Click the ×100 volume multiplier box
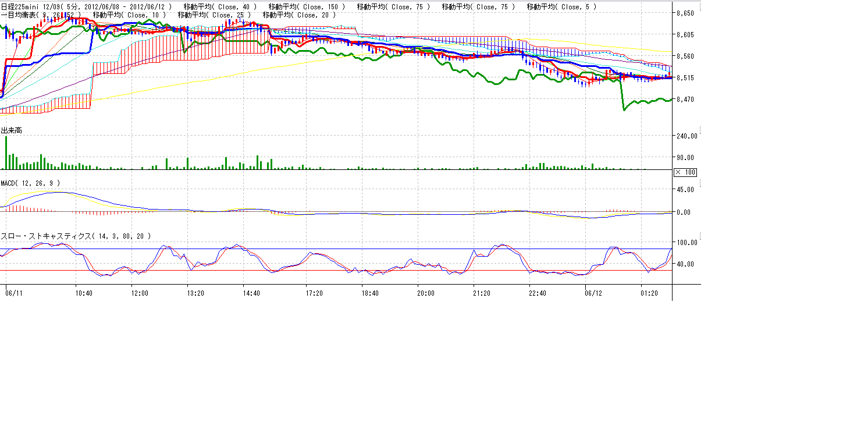Screen dimensions: 868x447 pyautogui.click(x=685, y=172)
